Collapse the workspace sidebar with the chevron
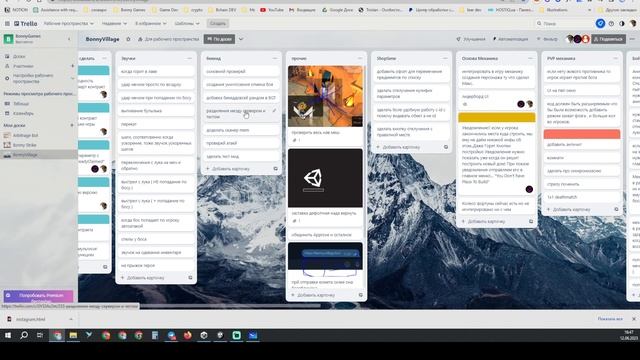Image resolution: width=640 pixels, height=360 pixels. pos(69,39)
